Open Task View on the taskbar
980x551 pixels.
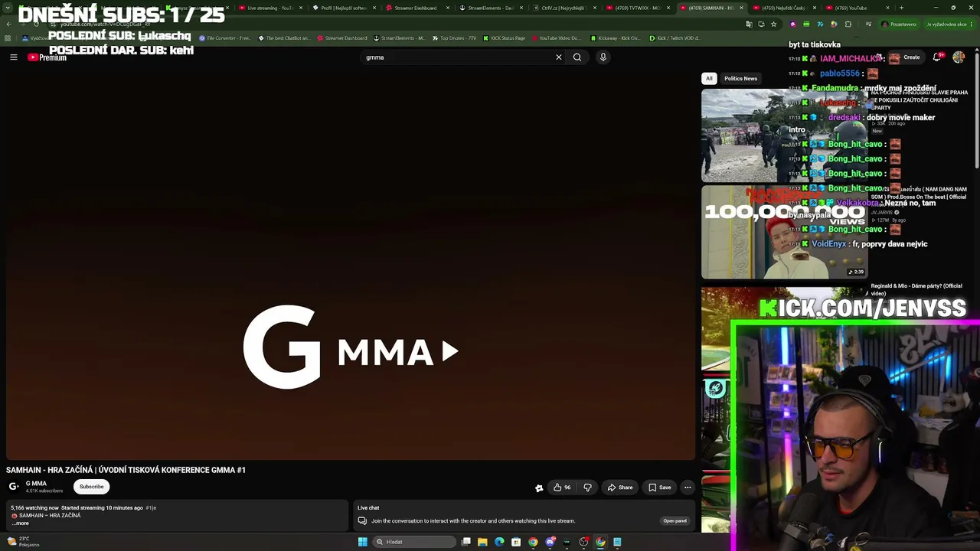(x=465, y=542)
